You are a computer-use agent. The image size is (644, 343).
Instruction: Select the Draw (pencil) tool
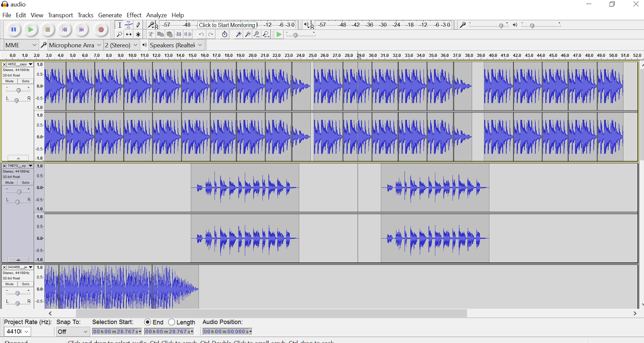[x=138, y=25]
